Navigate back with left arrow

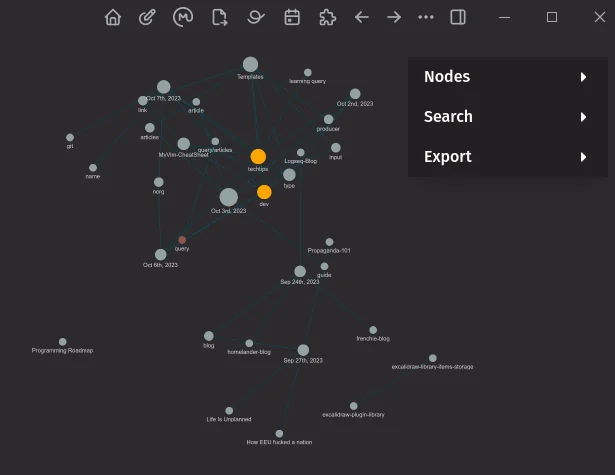362,17
